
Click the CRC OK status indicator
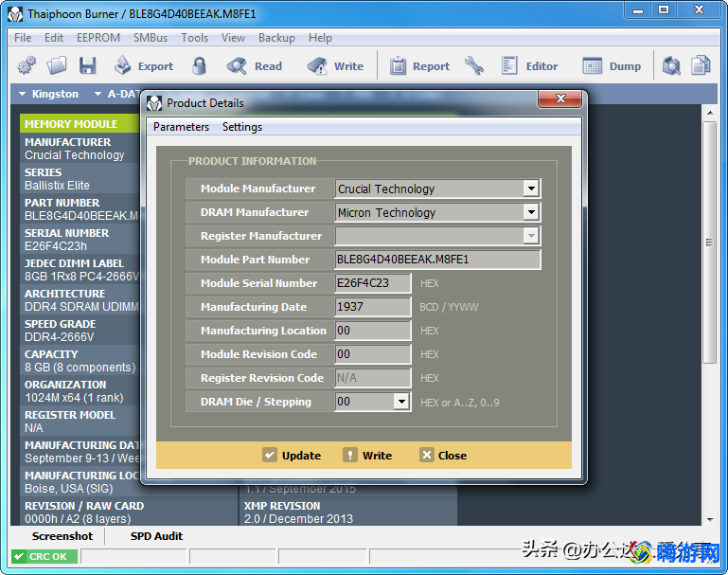coord(44,556)
